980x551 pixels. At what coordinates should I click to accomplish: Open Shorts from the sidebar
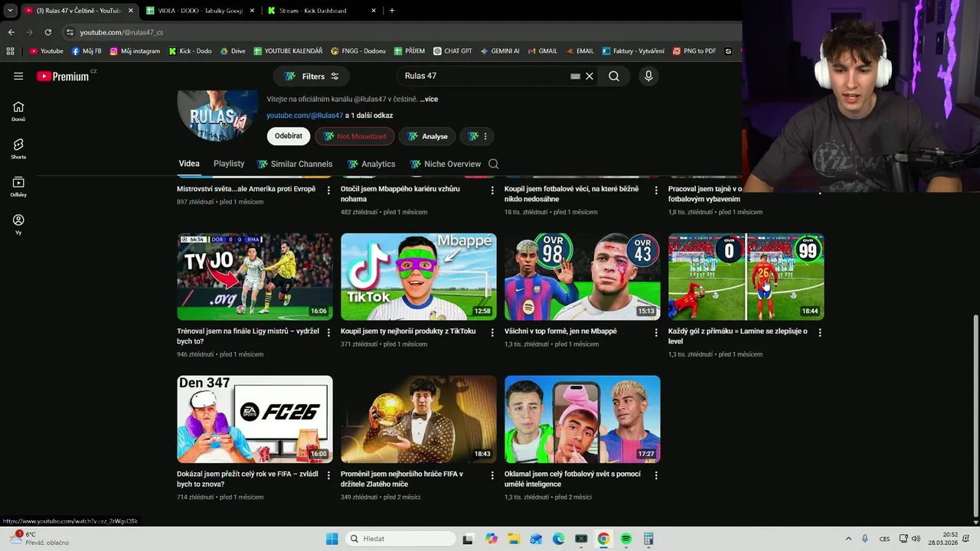point(18,148)
